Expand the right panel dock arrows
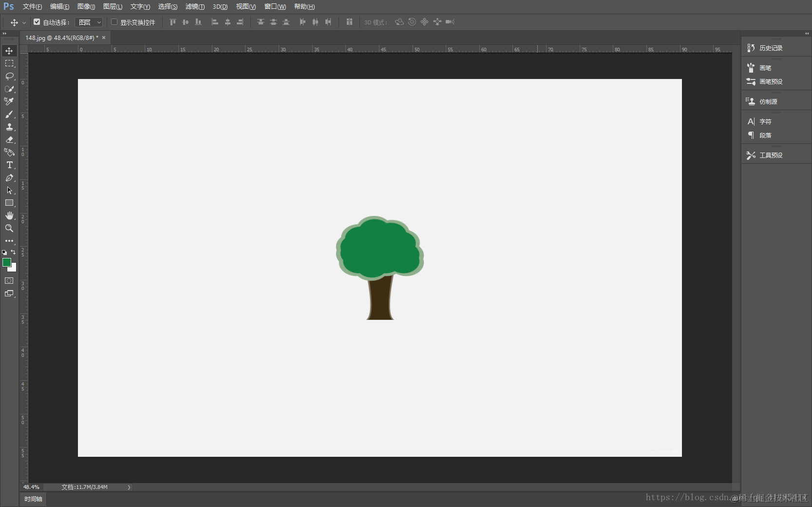Viewport: 812px width, 507px height. pyautogui.click(x=807, y=34)
